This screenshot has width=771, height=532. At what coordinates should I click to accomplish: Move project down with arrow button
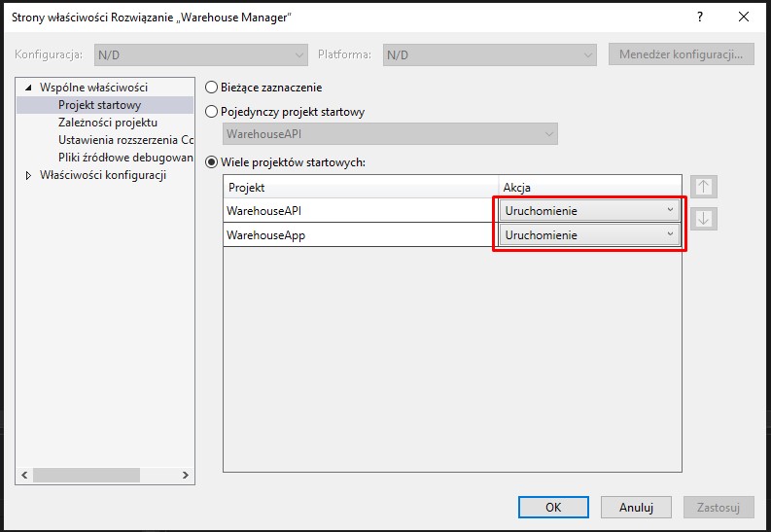tap(704, 219)
